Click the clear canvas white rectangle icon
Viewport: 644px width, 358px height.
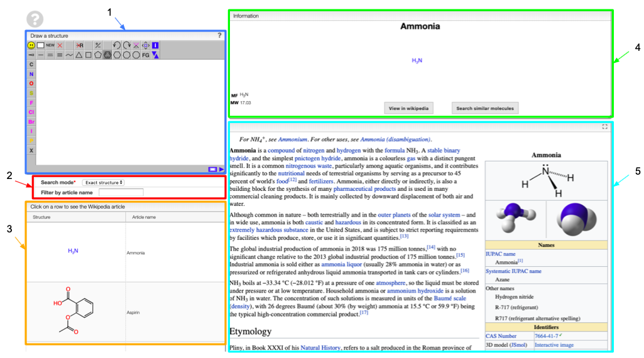click(x=40, y=45)
